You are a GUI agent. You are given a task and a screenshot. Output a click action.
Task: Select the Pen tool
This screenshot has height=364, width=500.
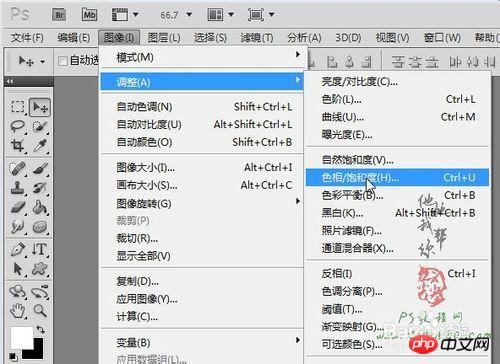[17, 249]
